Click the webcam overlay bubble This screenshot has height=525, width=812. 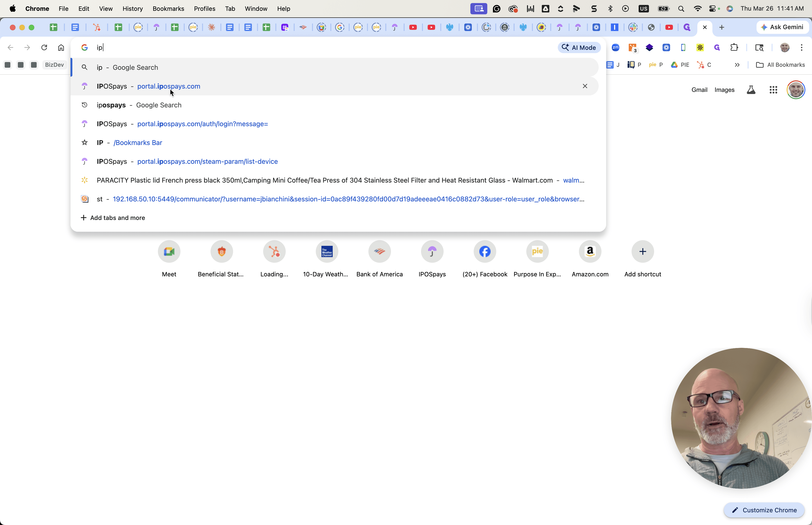741,418
